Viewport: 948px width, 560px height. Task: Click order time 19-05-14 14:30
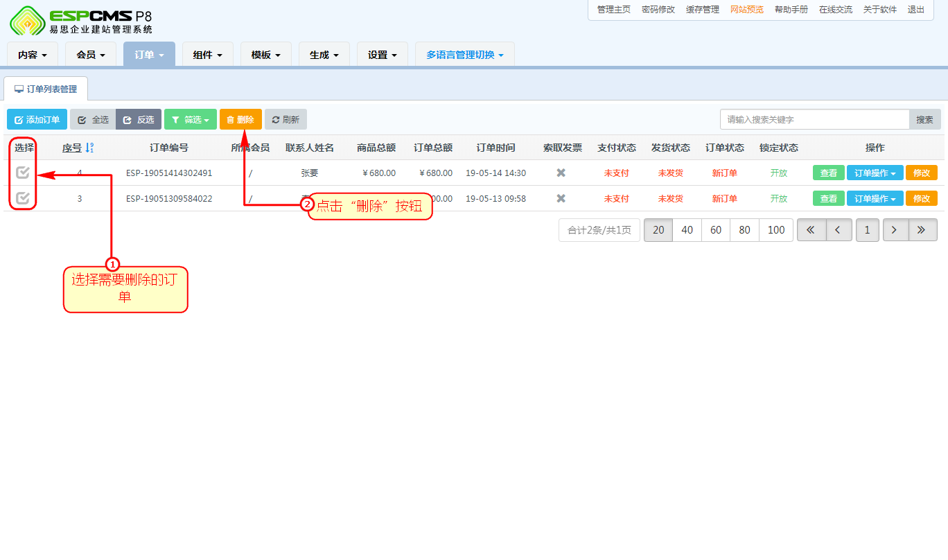click(495, 173)
